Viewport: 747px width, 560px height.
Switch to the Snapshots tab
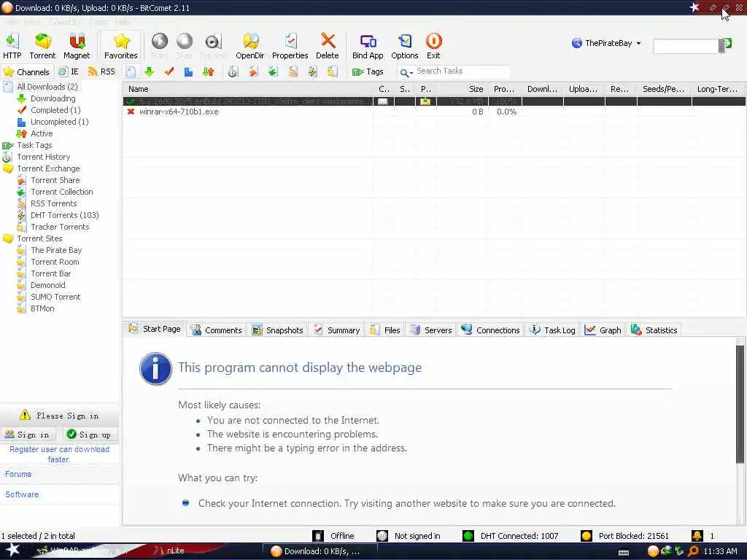(x=278, y=330)
